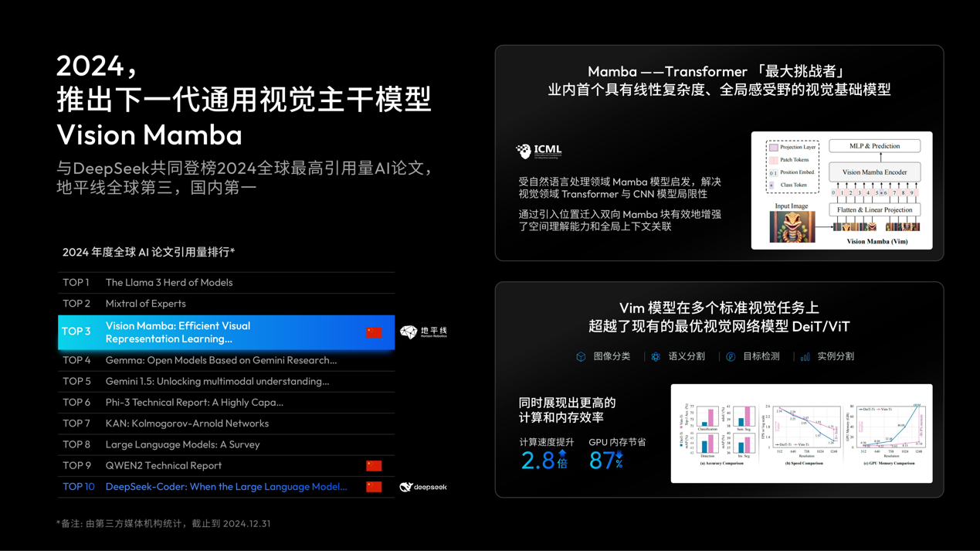Open the accuracy, speed and memory comparison charts

coord(802,434)
